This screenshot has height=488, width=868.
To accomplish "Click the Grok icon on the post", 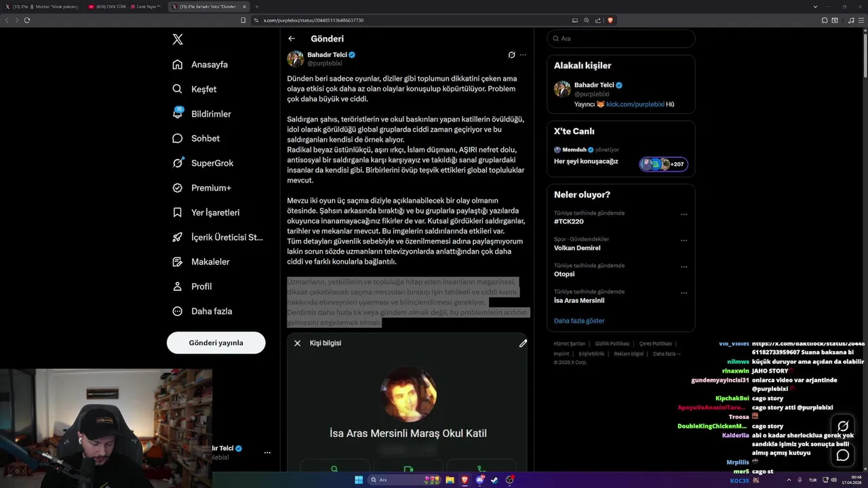I will point(512,55).
